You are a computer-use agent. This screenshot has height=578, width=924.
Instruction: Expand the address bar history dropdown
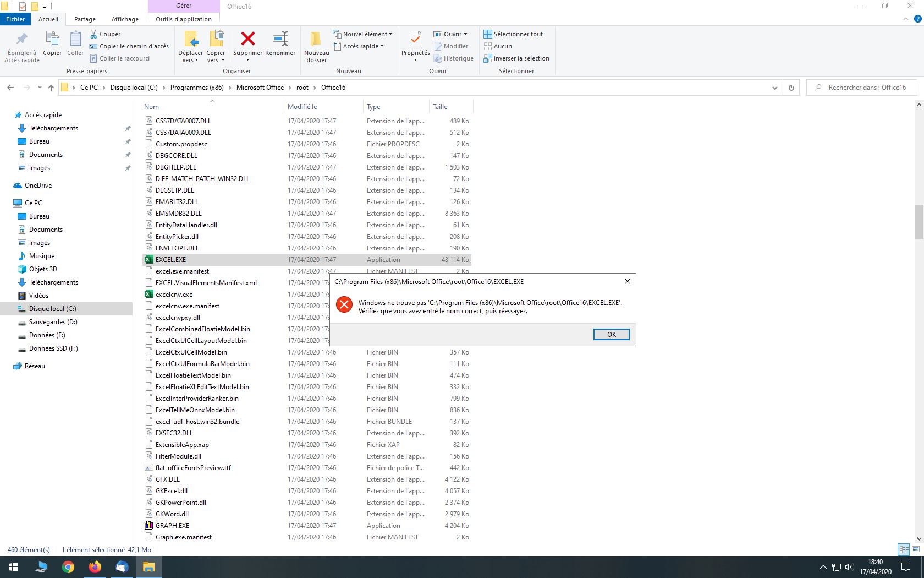pyautogui.click(x=775, y=88)
